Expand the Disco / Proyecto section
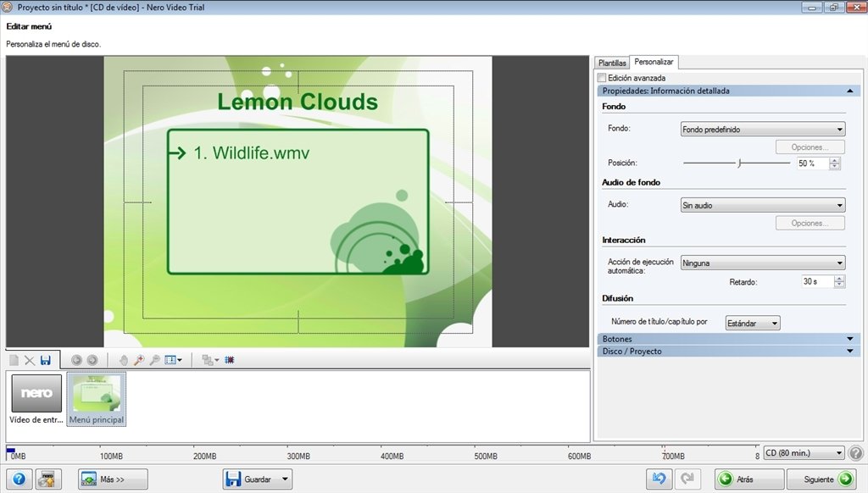Viewport: 868px width, 493px height. click(728, 351)
